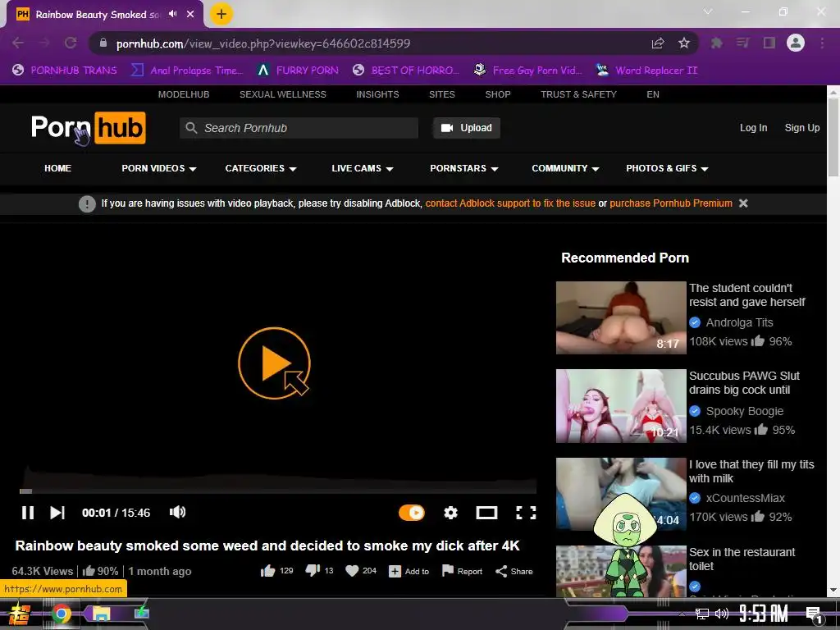Image resolution: width=840 pixels, height=630 pixels.
Task: Open the TRUST & SAFETY top link
Action: tap(578, 94)
